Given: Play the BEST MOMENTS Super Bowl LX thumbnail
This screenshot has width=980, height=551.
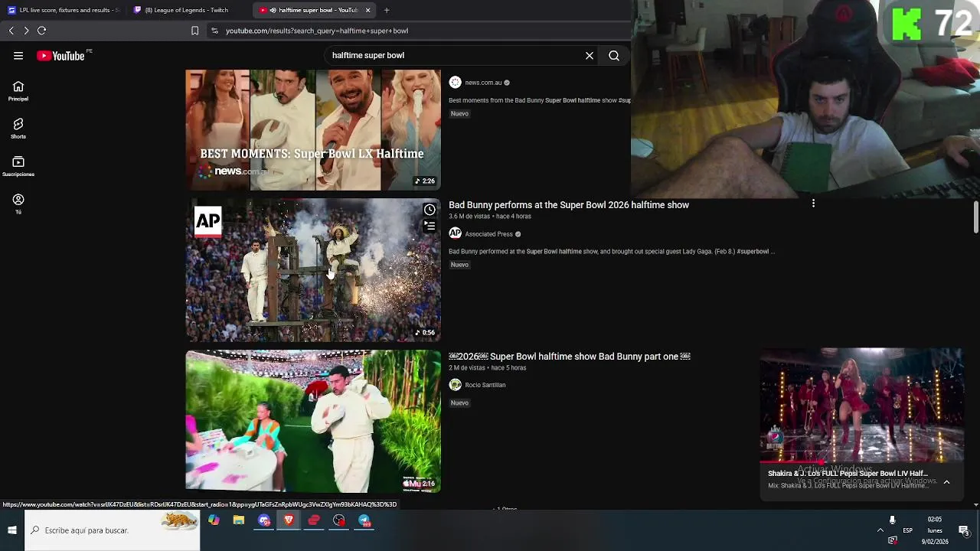Looking at the screenshot, I should coord(313,130).
